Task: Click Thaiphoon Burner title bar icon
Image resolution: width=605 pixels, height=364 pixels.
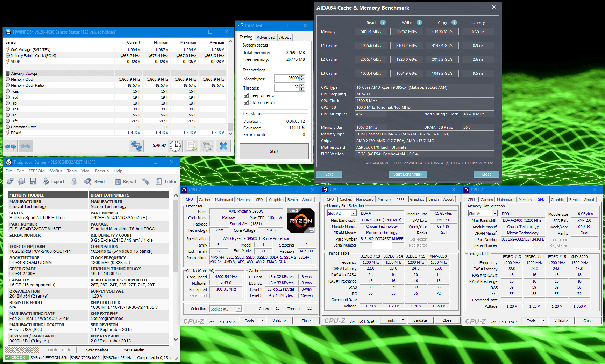Action: [x=8, y=162]
